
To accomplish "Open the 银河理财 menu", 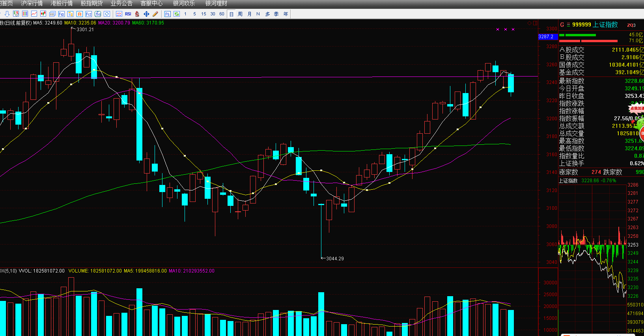I will tap(217, 4).
